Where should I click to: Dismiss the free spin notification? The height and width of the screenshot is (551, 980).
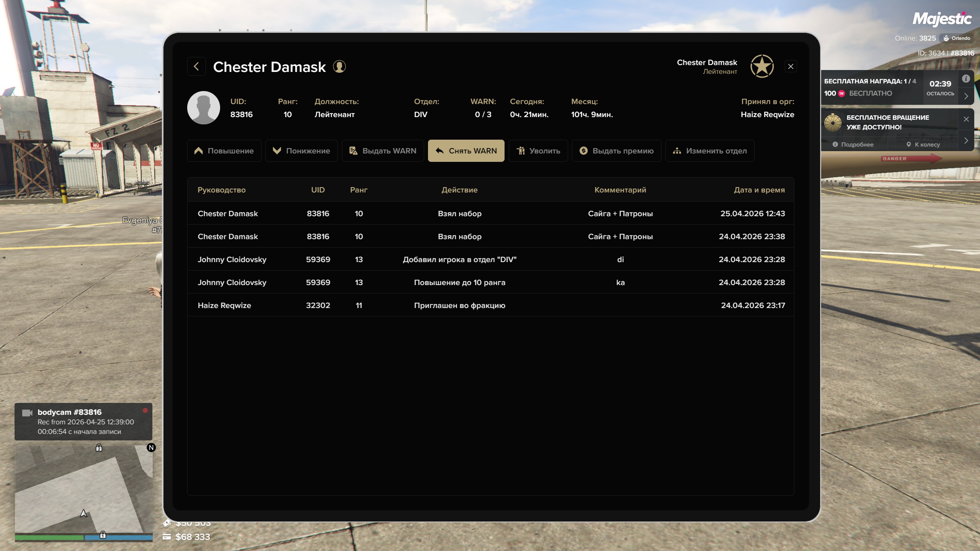click(x=966, y=119)
